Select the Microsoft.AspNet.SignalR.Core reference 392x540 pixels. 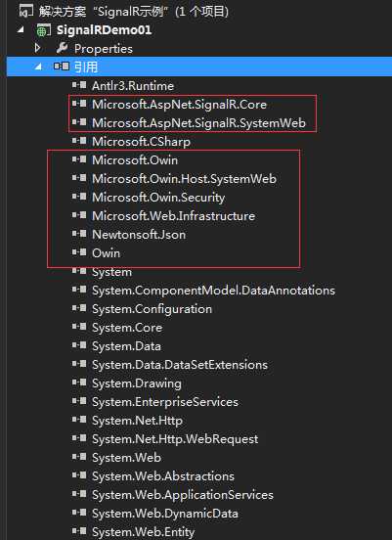coord(179,105)
